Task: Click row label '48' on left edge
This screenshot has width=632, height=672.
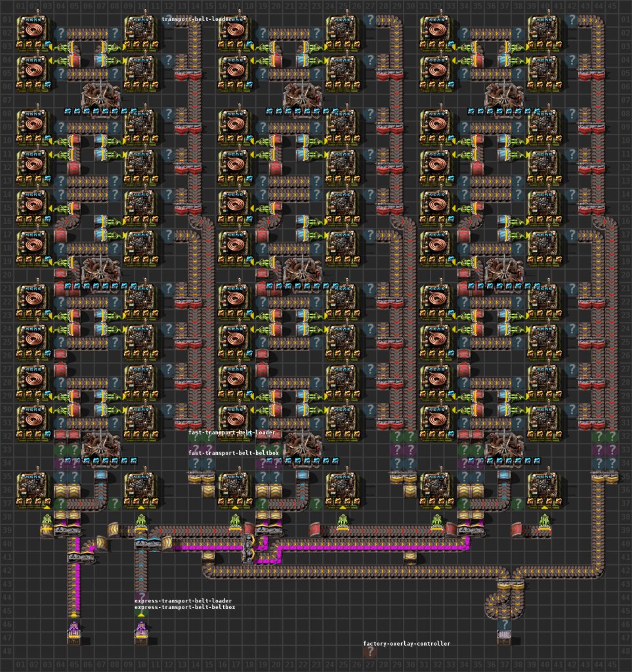Action: [x=7, y=652]
